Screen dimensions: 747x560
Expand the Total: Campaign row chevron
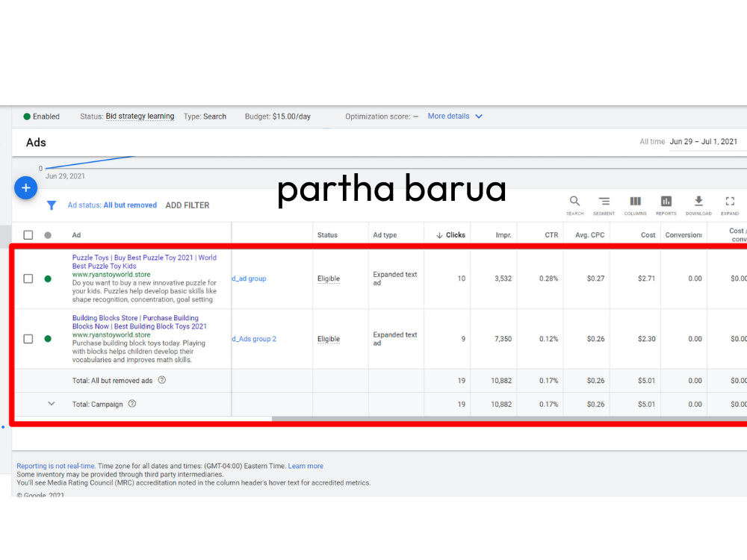[x=52, y=404]
